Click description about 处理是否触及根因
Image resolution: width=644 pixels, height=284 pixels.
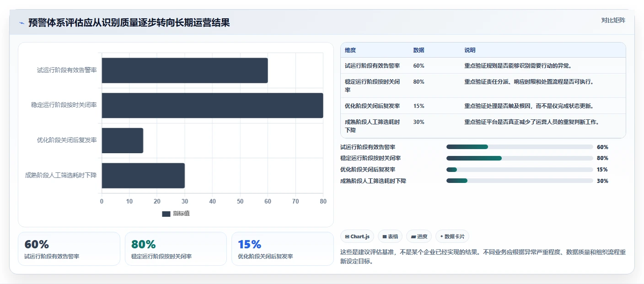pos(529,106)
